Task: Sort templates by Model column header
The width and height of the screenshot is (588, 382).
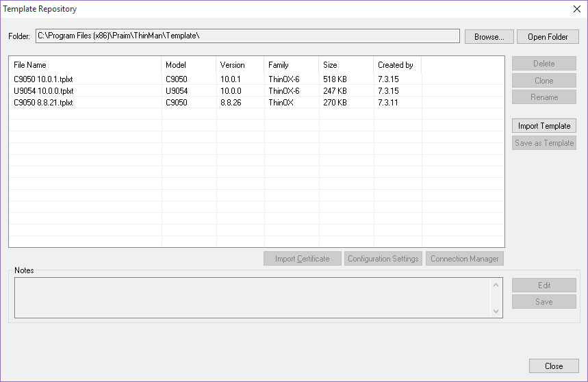Action: click(188, 65)
